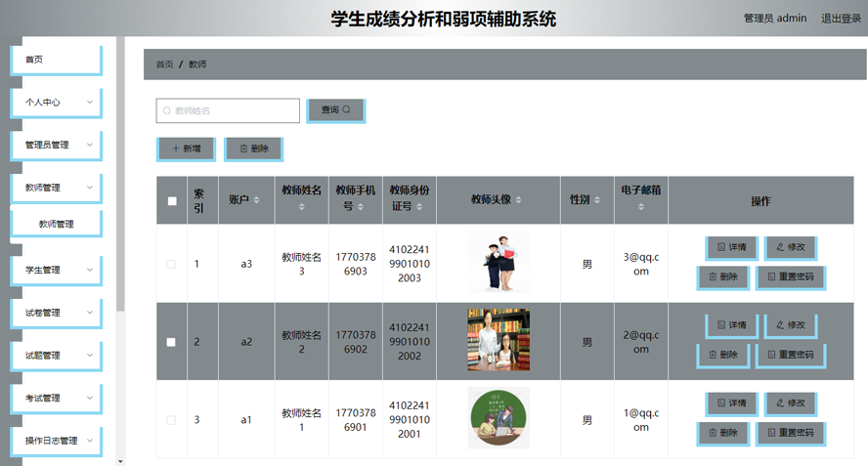Click the sidebar scrollbar down arrow
868x466 pixels.
[x=120, y=461]
